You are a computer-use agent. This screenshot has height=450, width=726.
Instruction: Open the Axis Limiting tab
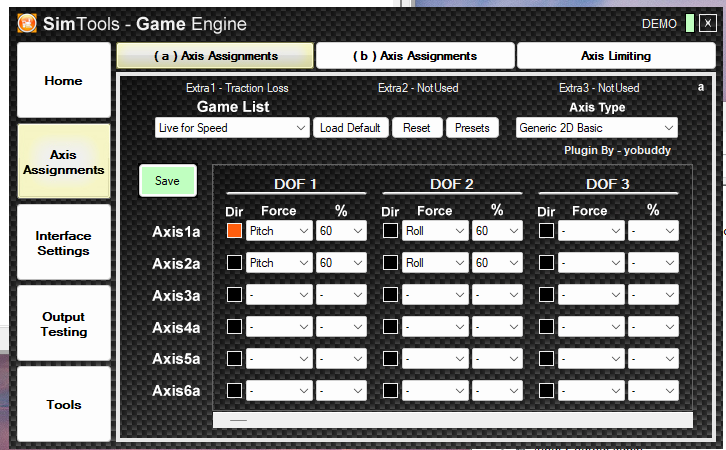point(616,56)
